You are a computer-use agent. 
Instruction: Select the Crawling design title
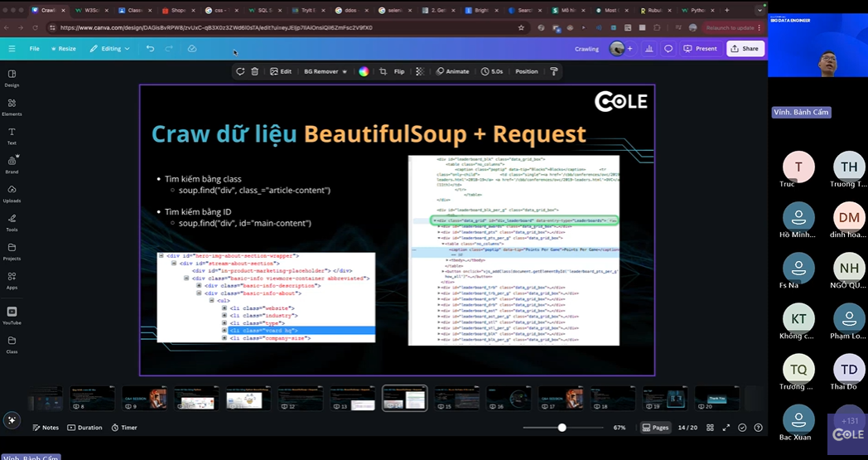click(x=586, y=49)
